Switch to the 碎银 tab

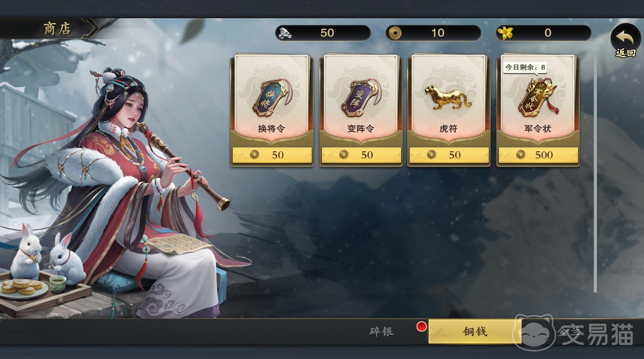pos(381,331)
